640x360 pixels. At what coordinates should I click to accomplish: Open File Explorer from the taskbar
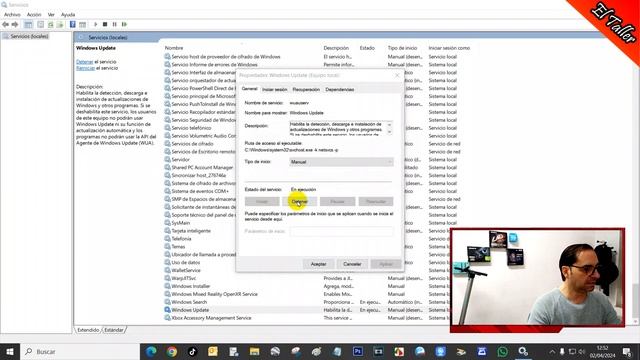pyautogui.click(x=254, y=351)
